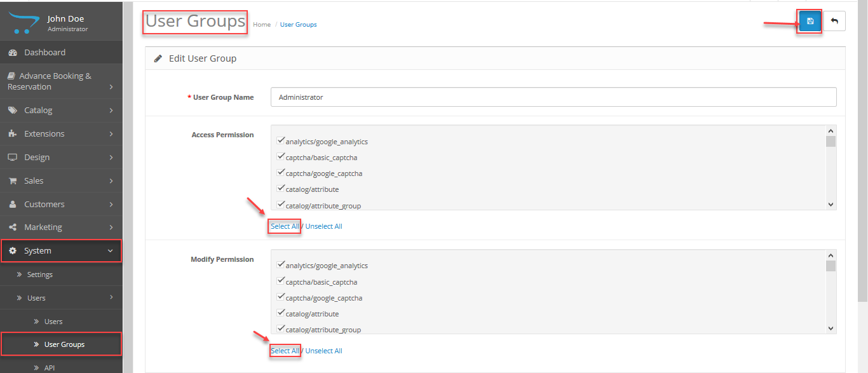
Task: Click the Catalog tag icon
Action: tap(12, 111)
